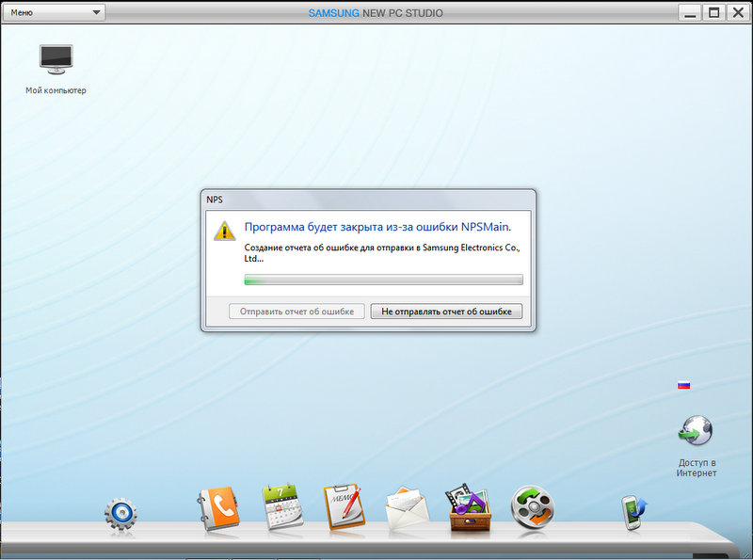Image resolution: width=753 pixels, height=560 pixels.
Task: Close the New PC Studio window
Action: click(738, 13)
